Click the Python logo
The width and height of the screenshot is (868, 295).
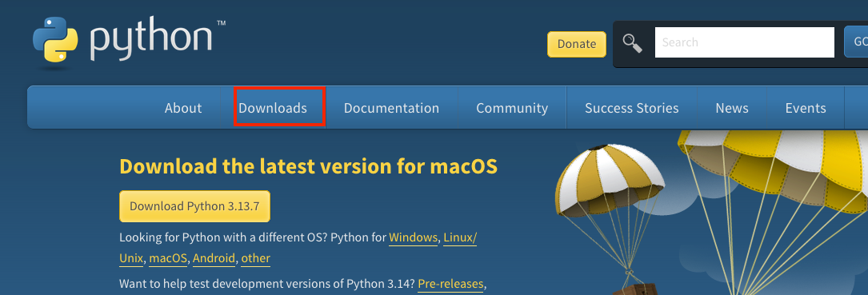pos(129,42)
